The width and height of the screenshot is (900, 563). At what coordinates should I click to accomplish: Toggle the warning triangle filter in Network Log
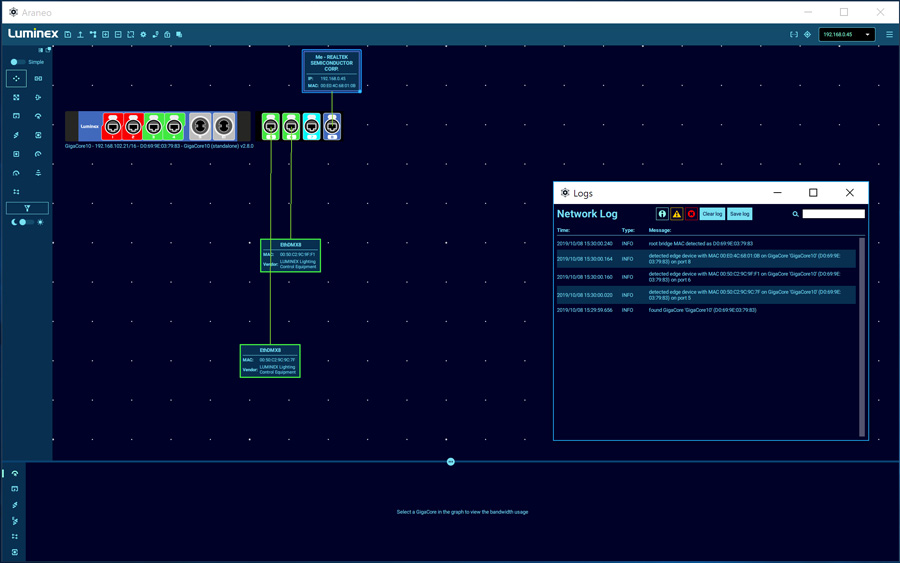point(677,213)
